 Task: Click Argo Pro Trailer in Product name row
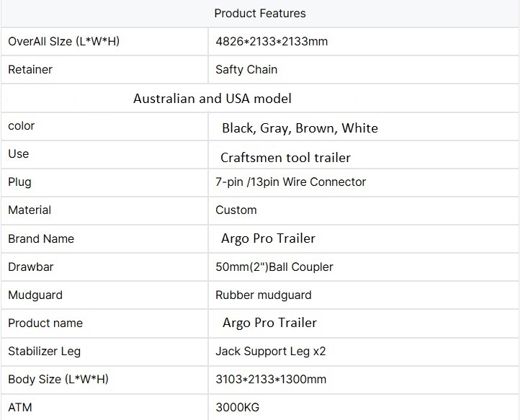point(269,323)
